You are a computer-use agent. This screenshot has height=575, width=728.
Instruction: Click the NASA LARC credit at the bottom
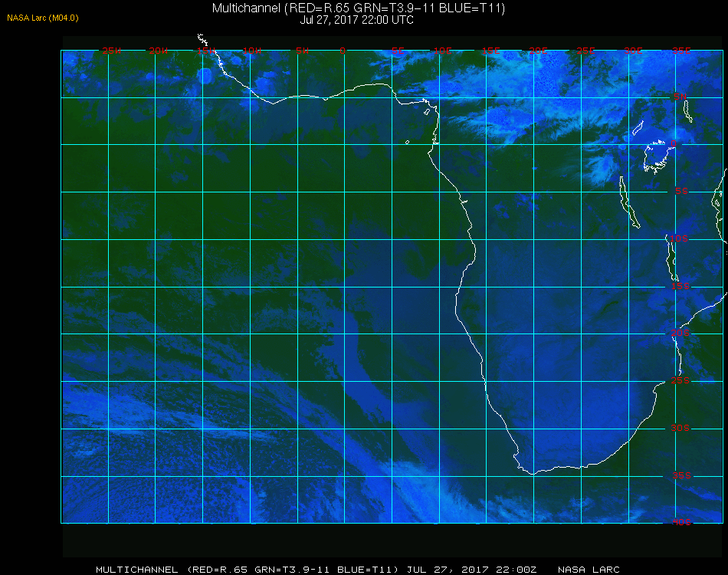[x=589, y=570]
